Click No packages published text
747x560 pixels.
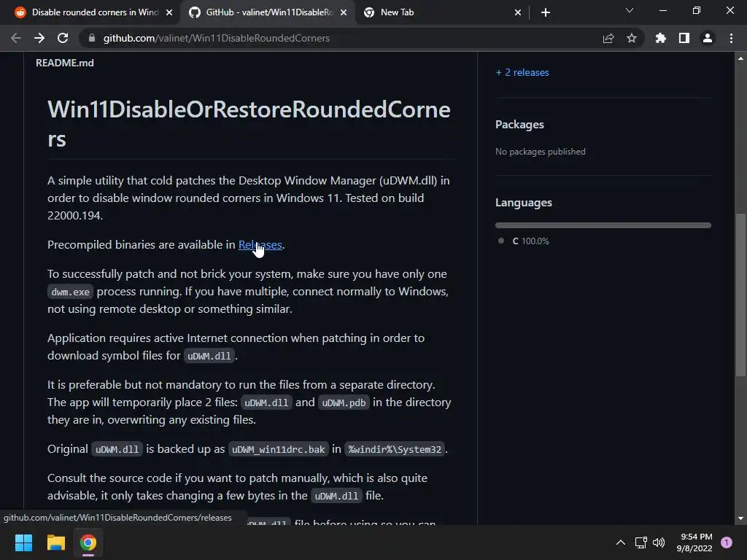click(541, 152)
